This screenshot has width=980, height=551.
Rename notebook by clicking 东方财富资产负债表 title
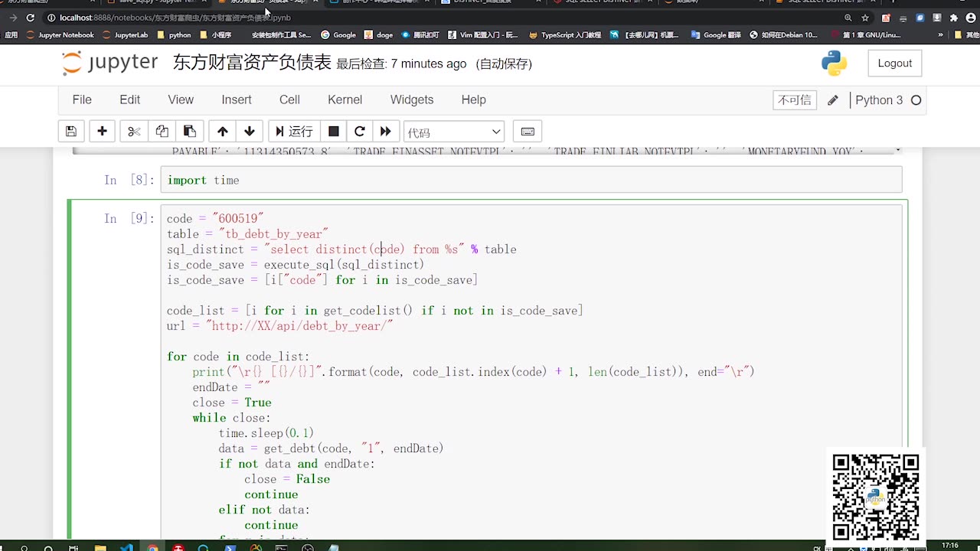tap(252, 63)
